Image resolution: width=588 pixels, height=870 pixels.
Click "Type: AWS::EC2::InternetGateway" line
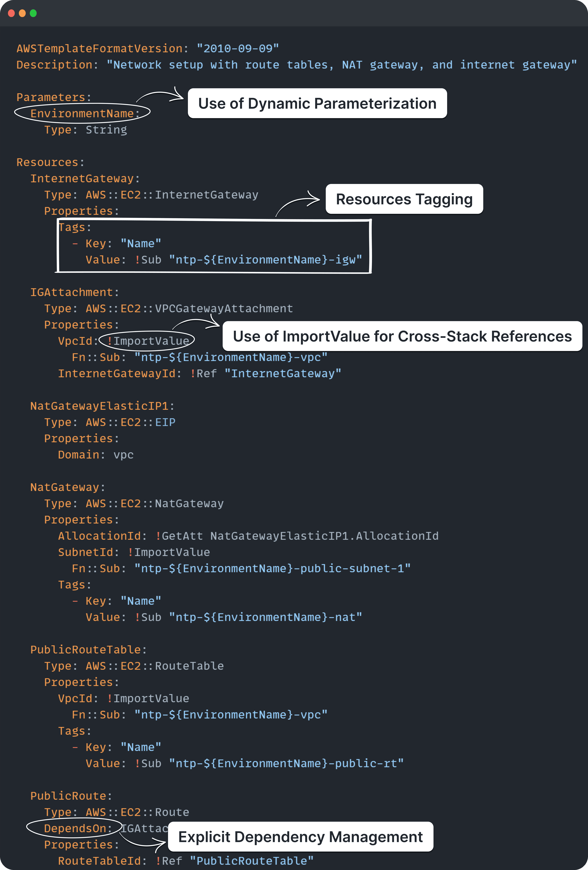[x=151, y=195]
